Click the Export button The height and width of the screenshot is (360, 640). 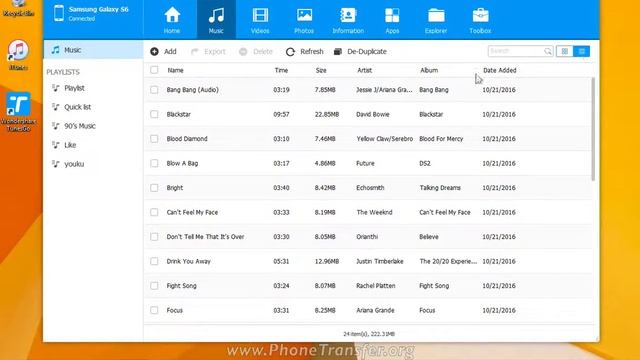click(x=208, y=51)
